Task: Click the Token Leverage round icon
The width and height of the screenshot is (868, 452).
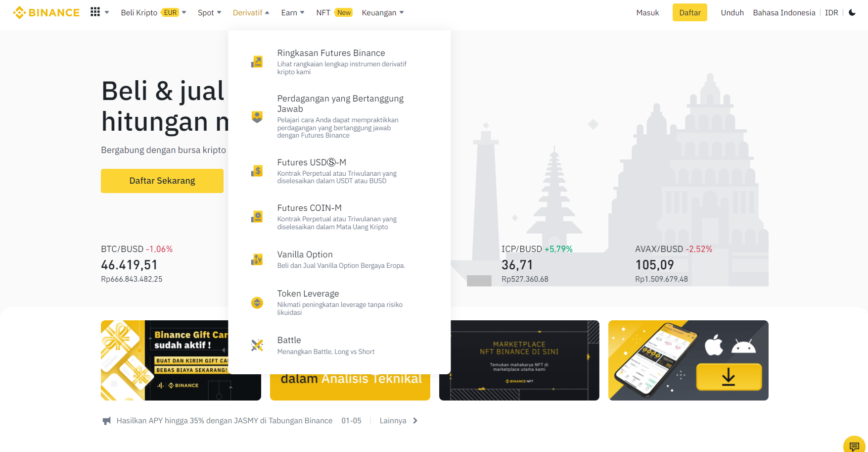Action: point(257,302)
